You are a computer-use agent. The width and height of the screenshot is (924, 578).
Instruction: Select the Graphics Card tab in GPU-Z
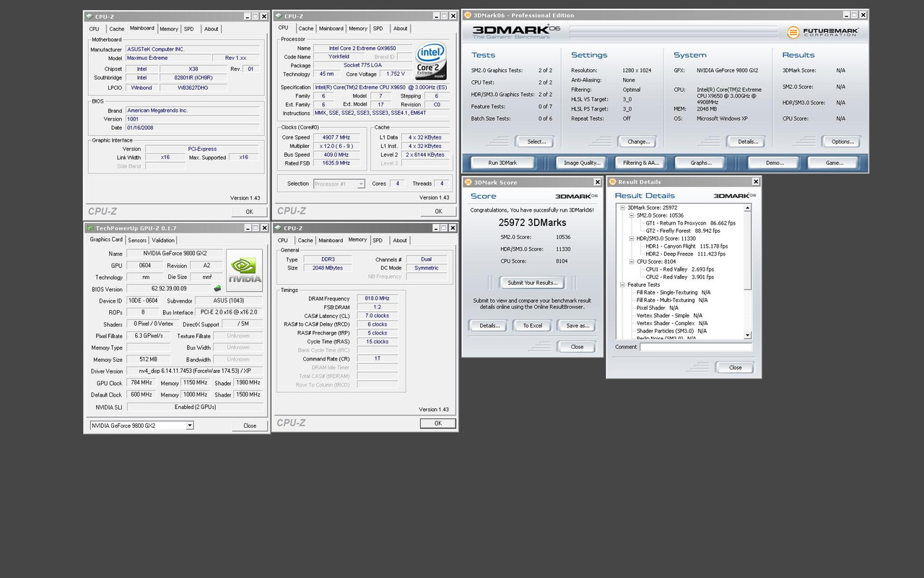(106, 239)
